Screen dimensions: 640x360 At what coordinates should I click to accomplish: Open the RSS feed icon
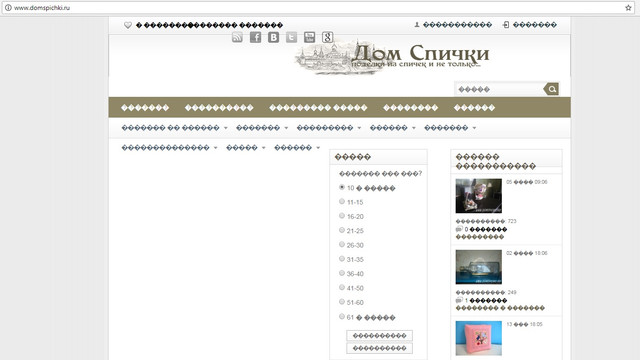(x=237, y=38)
